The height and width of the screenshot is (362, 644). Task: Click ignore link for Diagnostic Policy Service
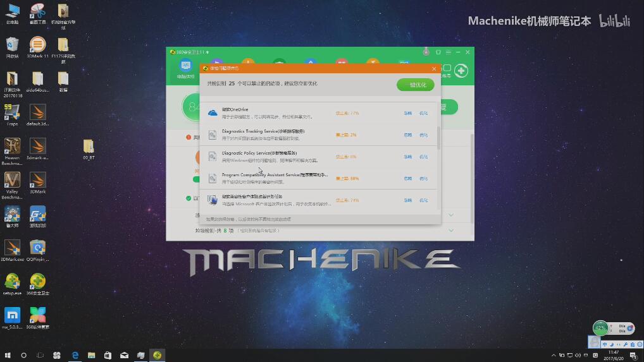click(x=407, y=157)
